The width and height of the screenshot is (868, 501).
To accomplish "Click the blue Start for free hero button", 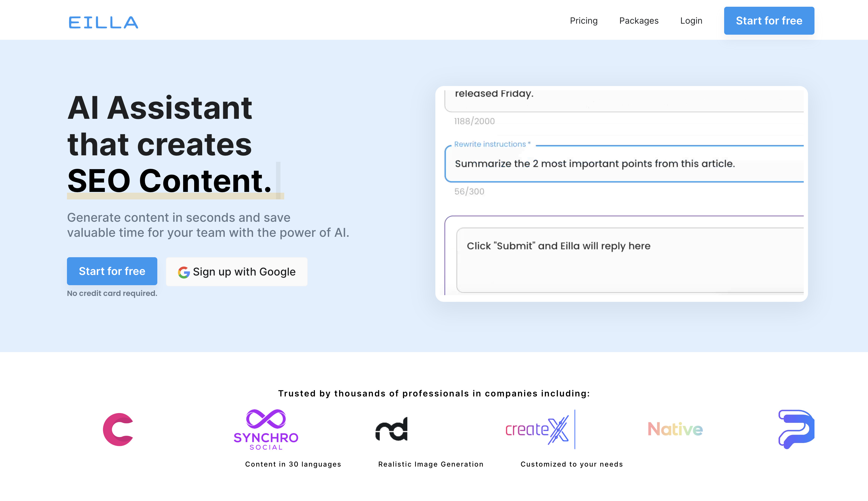I will click(112, 271).
